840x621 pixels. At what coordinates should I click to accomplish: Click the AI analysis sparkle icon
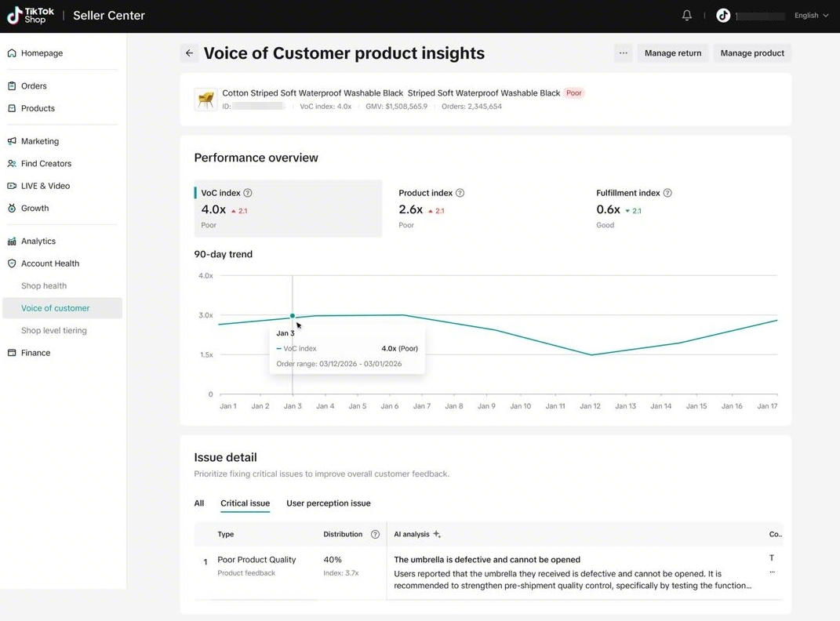click(x=437, y=534)
